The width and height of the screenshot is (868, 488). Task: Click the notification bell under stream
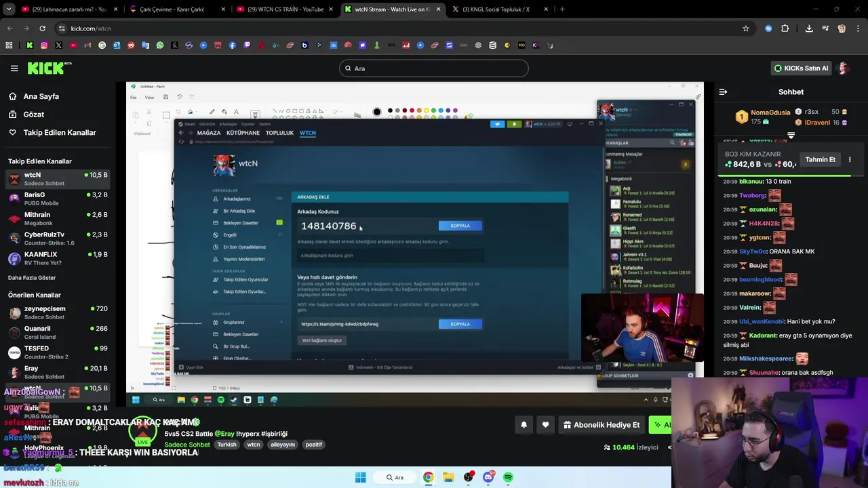[x=524, y=425]
